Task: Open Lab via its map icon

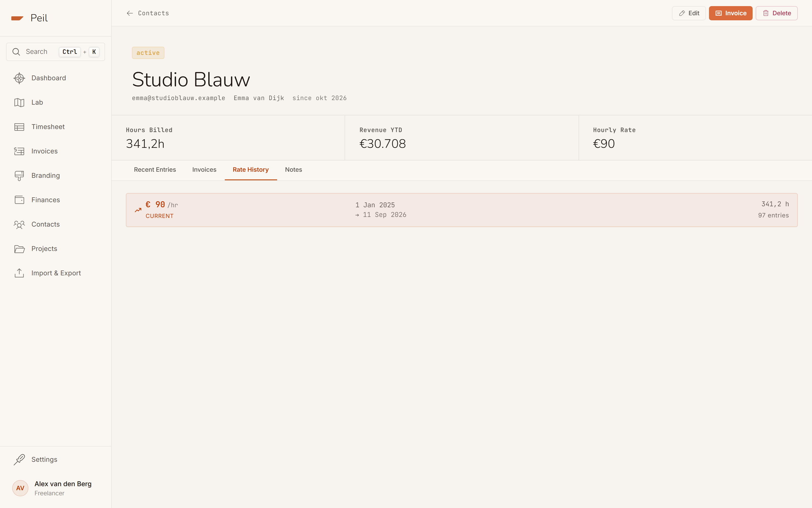Action: (x=19, y=102)
